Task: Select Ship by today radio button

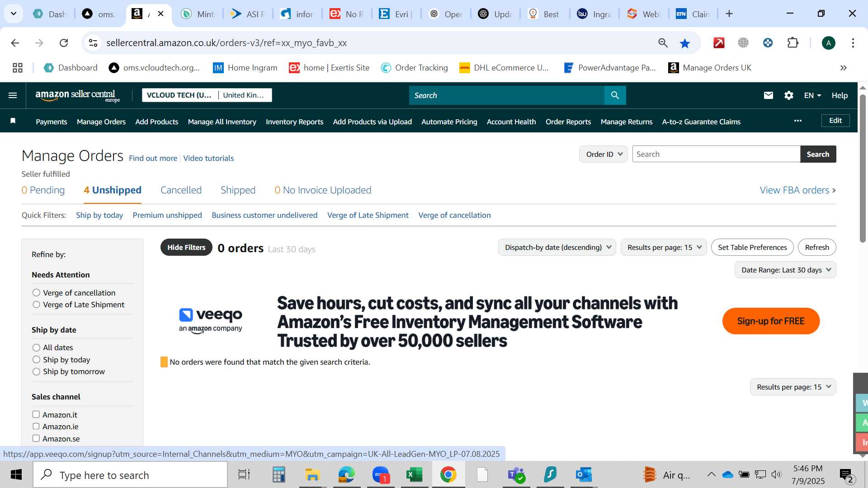Action: point(37,360)
